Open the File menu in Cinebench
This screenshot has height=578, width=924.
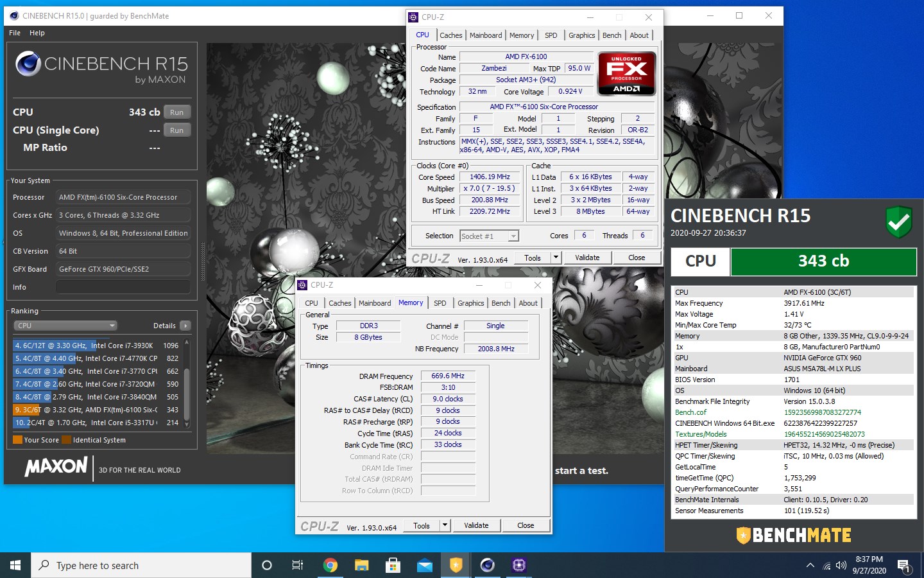pyautogui.click(x=15, y=33)
